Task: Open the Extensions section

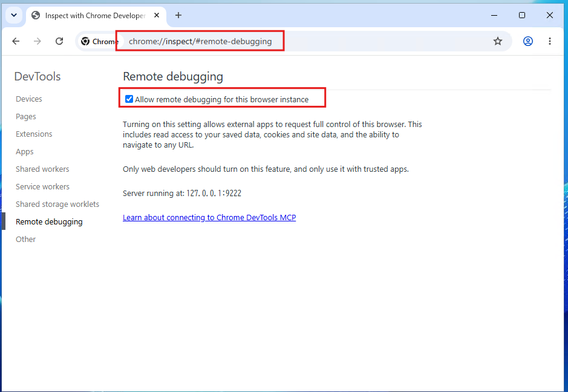Action: click(x=34, y=134)
